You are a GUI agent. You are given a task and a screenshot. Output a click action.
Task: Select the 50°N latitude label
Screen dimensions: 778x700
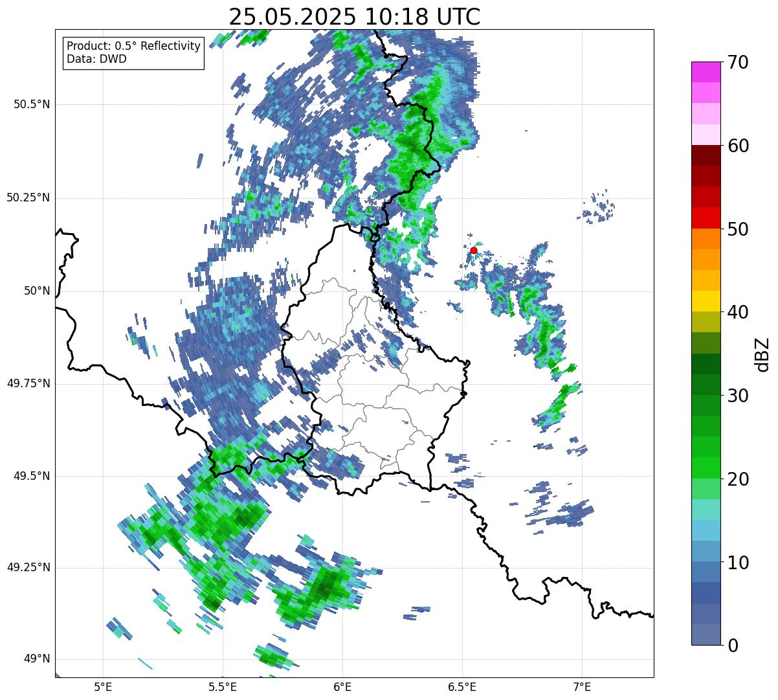pos(37,291)
